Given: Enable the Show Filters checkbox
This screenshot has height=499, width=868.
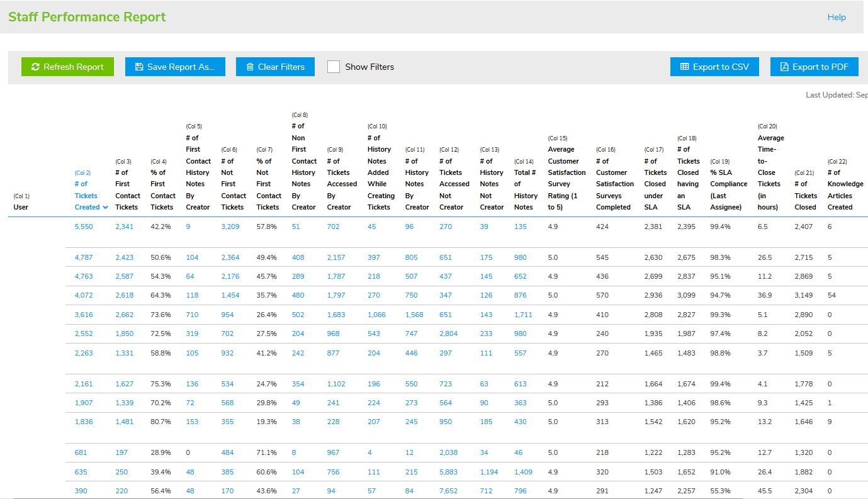Looking at the screenshot, I should click(334, 67).
